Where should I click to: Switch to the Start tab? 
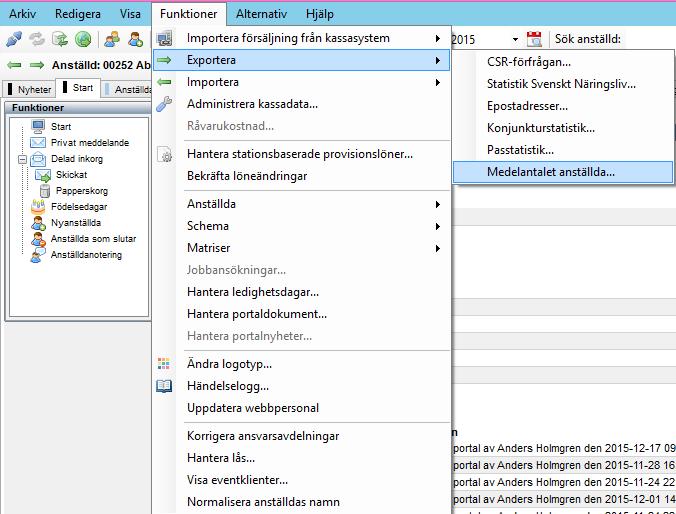click(x=78, y=88)
